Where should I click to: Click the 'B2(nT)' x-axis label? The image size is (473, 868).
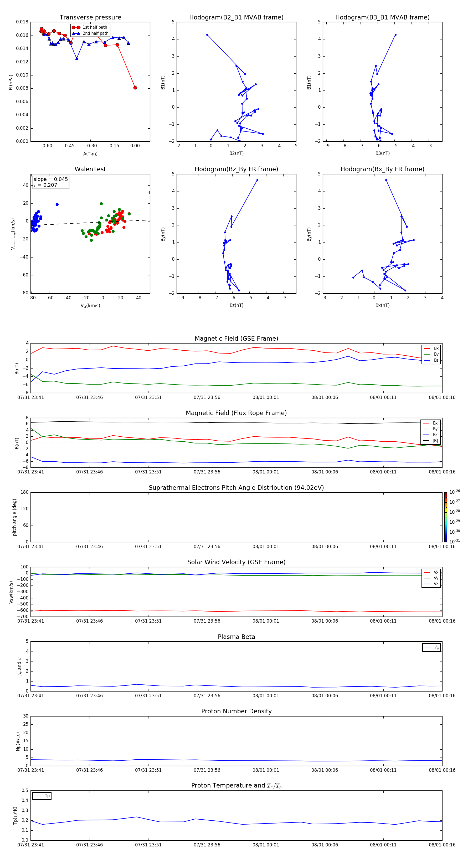[236, 153]
